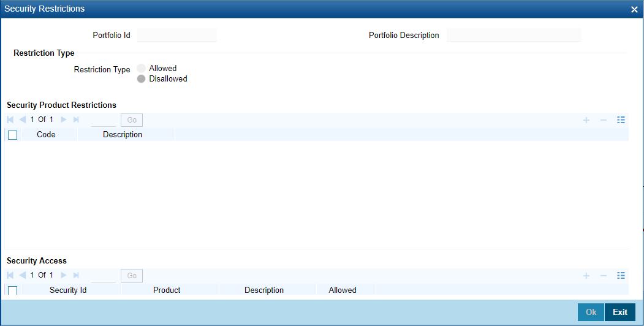The image size is (644, 326).
Task: Remove row in Security Product Restrictions
Action: pyautogui.click(x=604, y=120)
